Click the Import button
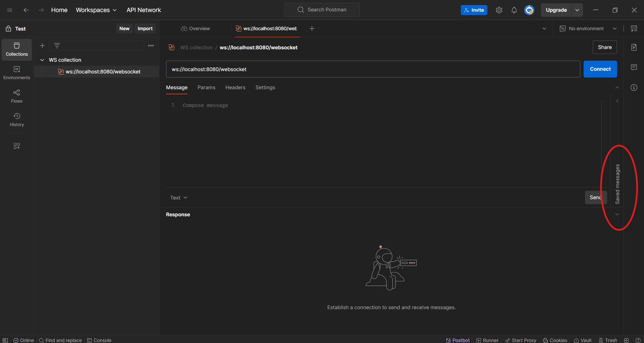The image size is (644, 343). coord(145,28)
